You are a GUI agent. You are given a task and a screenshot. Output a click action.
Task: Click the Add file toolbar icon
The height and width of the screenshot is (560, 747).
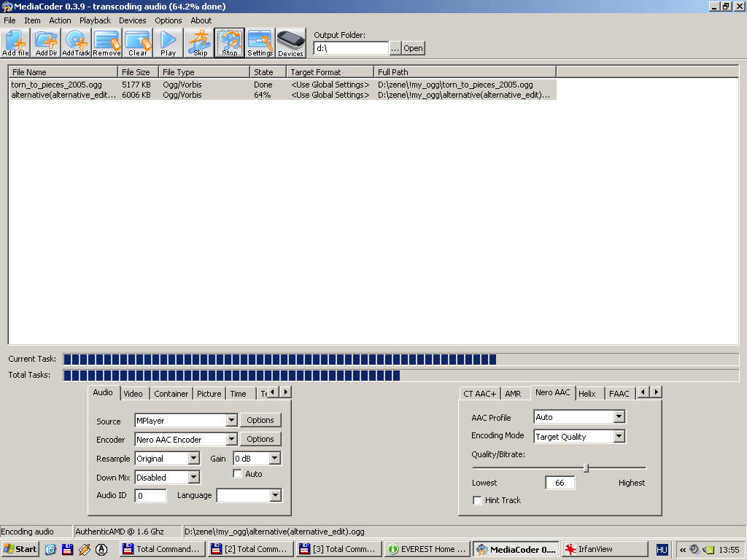click(x=16, y=43)
